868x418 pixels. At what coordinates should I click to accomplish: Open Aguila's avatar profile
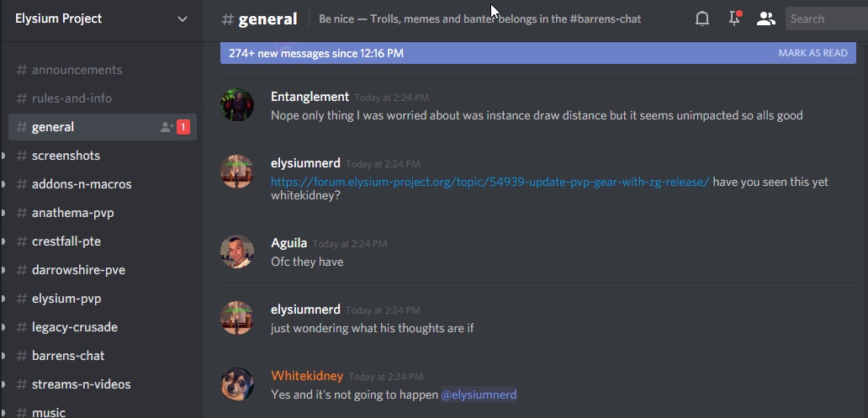point(237,251)
